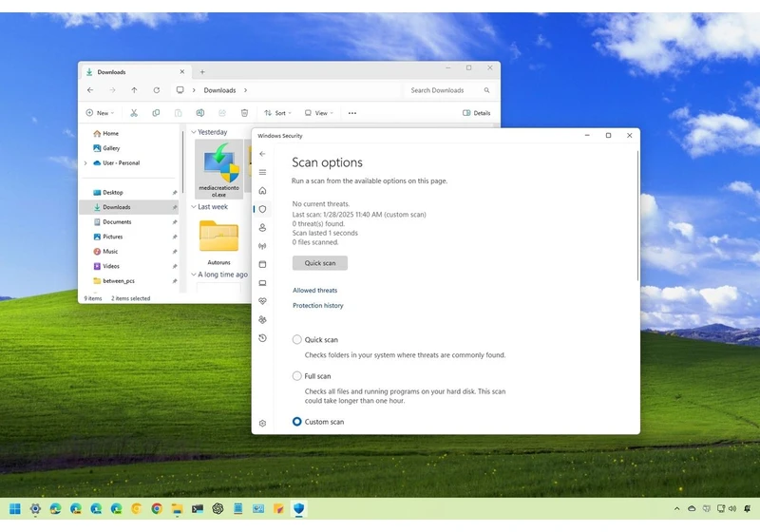The image size is (760, 532).
Task: Click Windows Security vertical scrollbar
Action: coord(637,216)
